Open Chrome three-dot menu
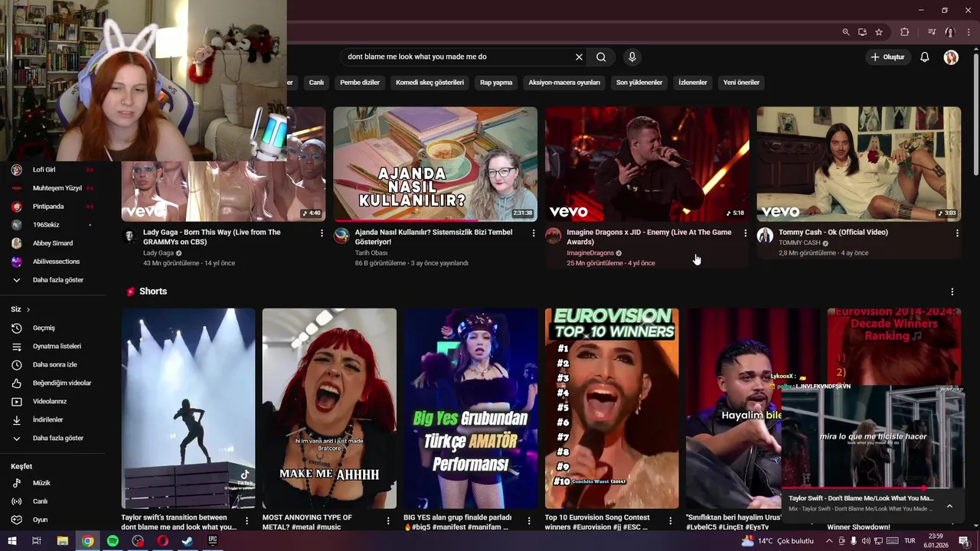This screenshot has width=980, height=551. pos(968,32)
